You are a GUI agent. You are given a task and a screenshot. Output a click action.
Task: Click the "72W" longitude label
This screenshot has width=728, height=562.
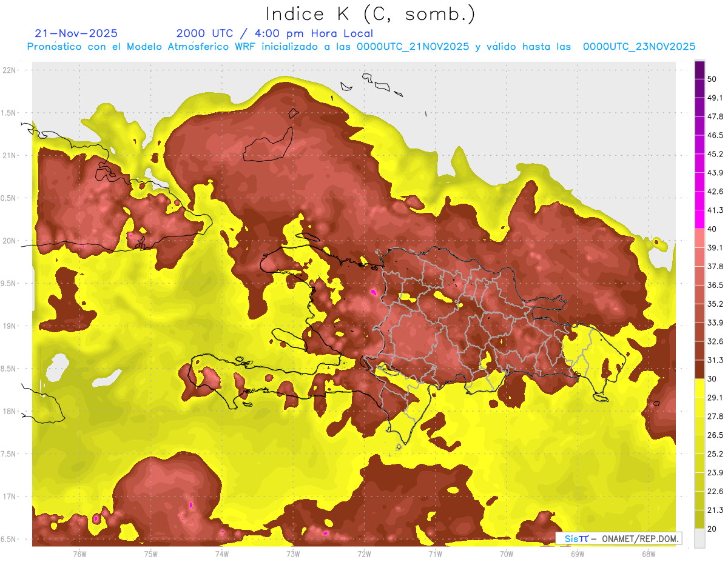coord(364,554)
